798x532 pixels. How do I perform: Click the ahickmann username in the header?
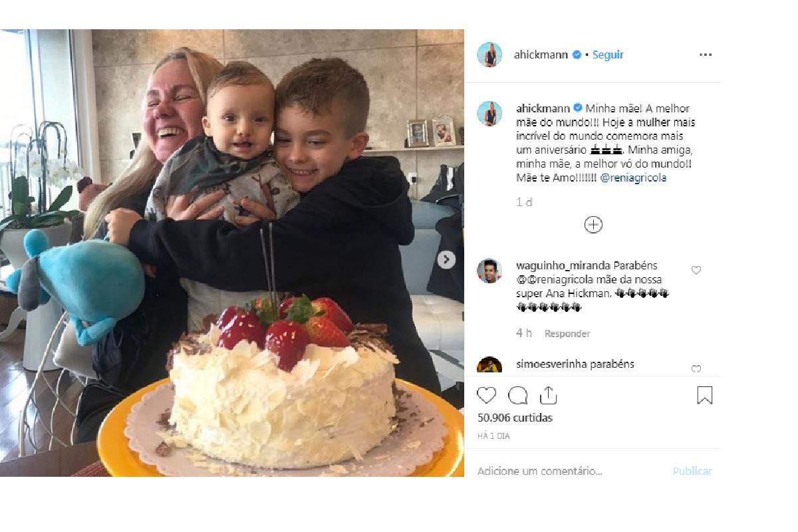541,55
